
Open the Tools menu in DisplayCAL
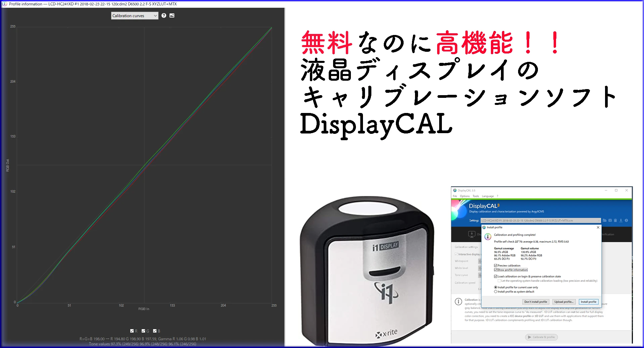pyautogui.click(x=476, y=196)
